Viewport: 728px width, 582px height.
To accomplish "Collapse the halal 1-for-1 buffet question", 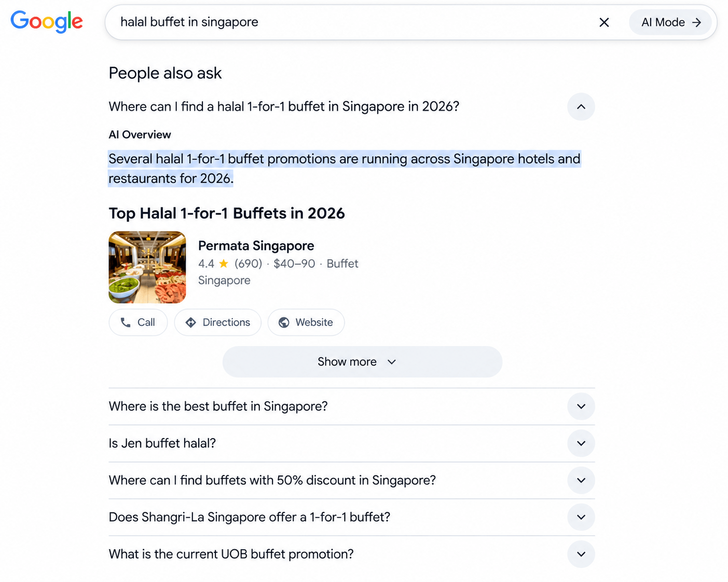I will tap(581, 106).
